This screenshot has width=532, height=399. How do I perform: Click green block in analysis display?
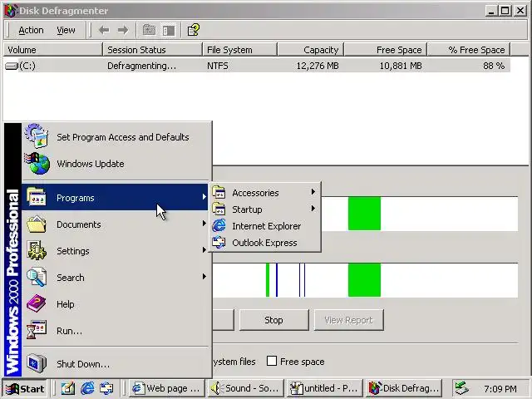pos(364,214)
